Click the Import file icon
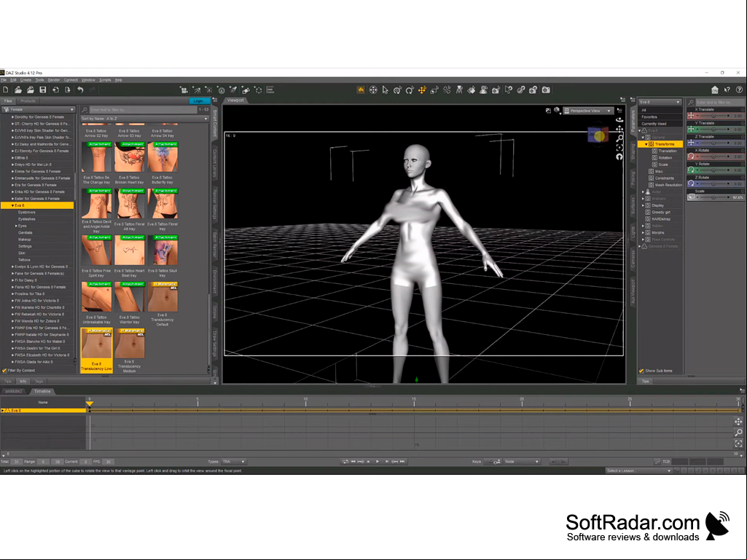This screenshot has width=747, height=560. point(55,90)
